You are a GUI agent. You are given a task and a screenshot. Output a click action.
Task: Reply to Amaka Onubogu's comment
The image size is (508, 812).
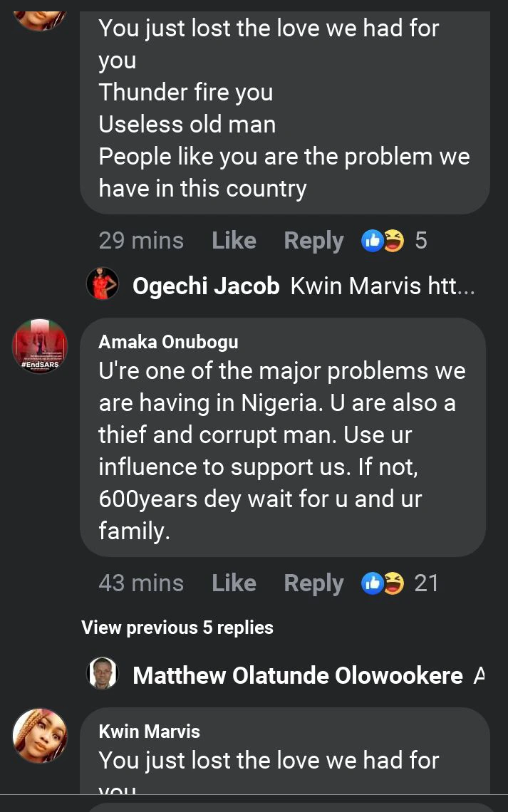pyautogui.click(x=313, y=583)
